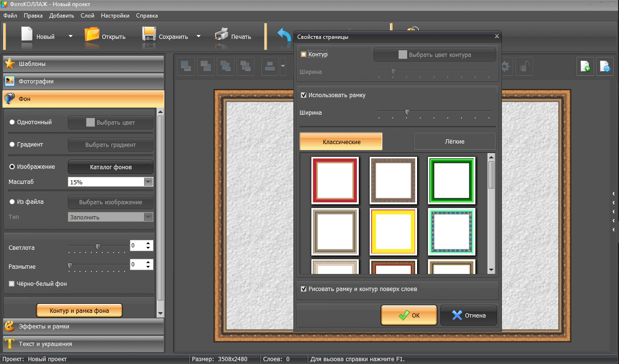Decrease Размытие value with down arrow

pyautogui.click(x=148, y=267)
